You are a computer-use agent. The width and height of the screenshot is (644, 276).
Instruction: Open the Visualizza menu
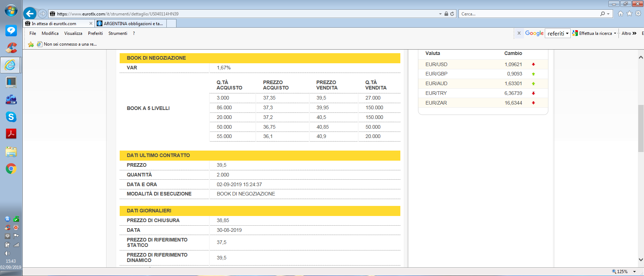[73, 33]
